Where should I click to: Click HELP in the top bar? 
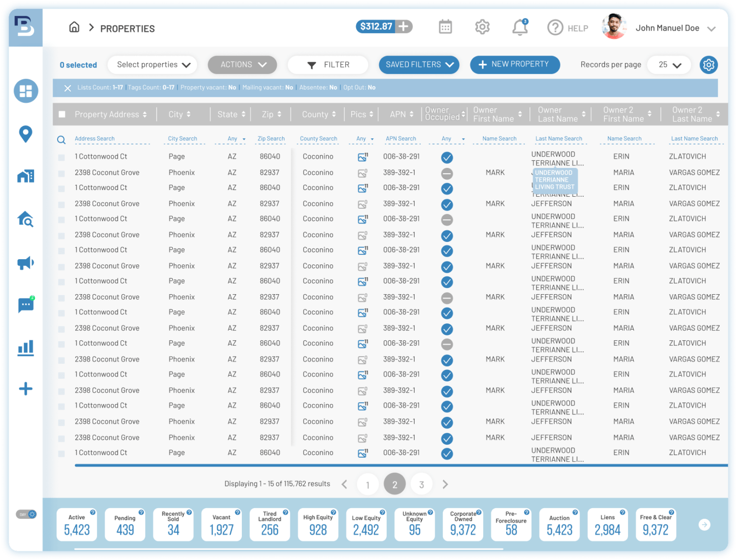[x=568, y=27]
